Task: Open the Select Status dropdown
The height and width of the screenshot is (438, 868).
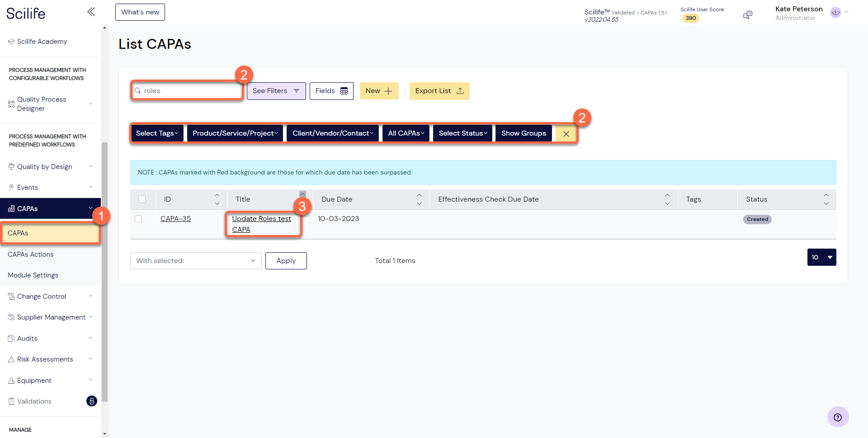Action: click(462, 133)
